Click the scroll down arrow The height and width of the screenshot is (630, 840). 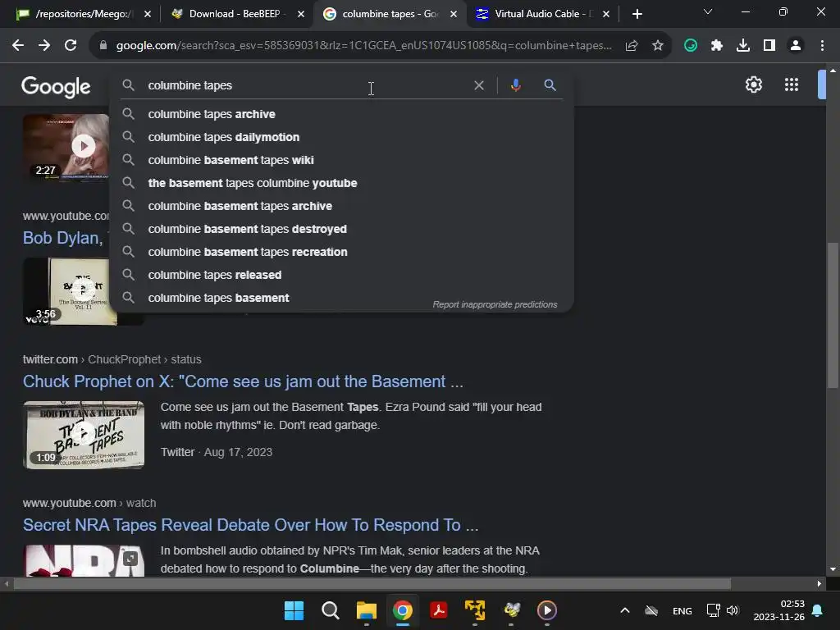tap(832, 569)
